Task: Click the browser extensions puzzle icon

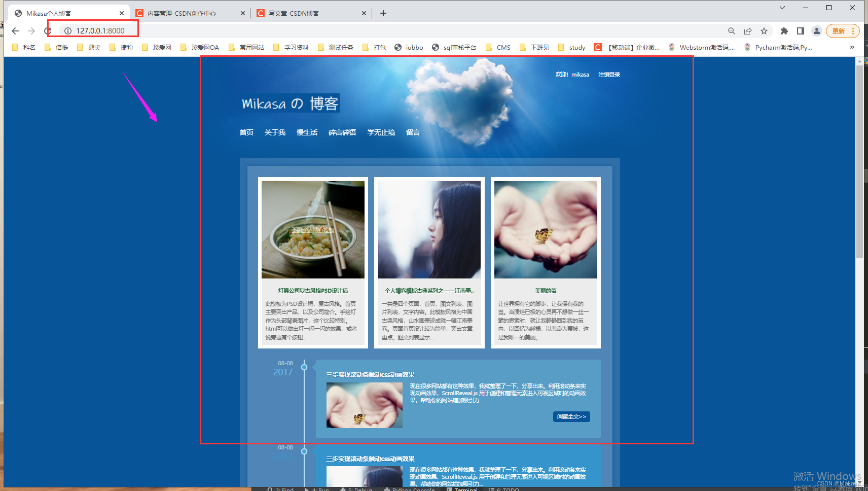Action: coord(784,30)
